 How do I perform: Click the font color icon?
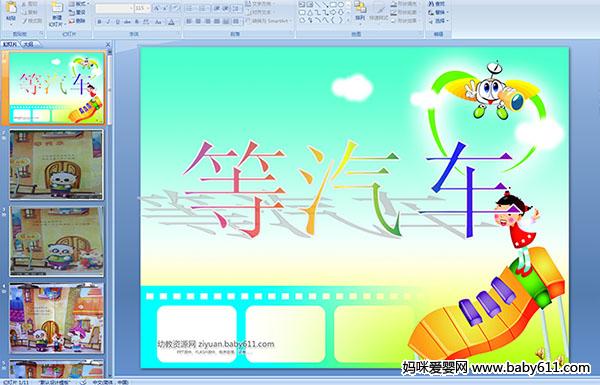171,22
